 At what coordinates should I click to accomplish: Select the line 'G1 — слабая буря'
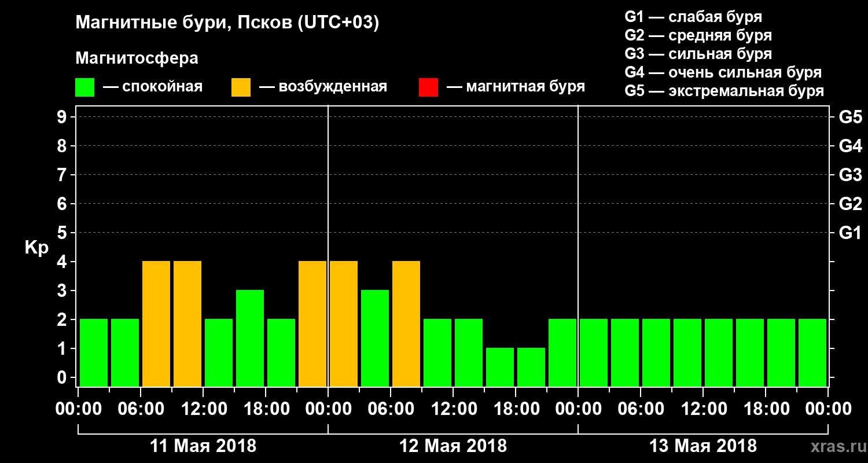pos(693,17)
